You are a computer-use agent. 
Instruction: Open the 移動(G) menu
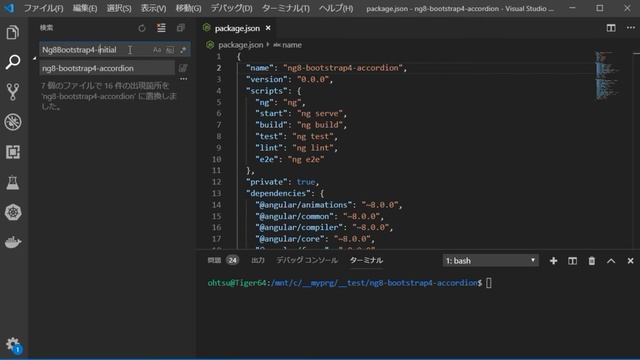coord(189,8)
